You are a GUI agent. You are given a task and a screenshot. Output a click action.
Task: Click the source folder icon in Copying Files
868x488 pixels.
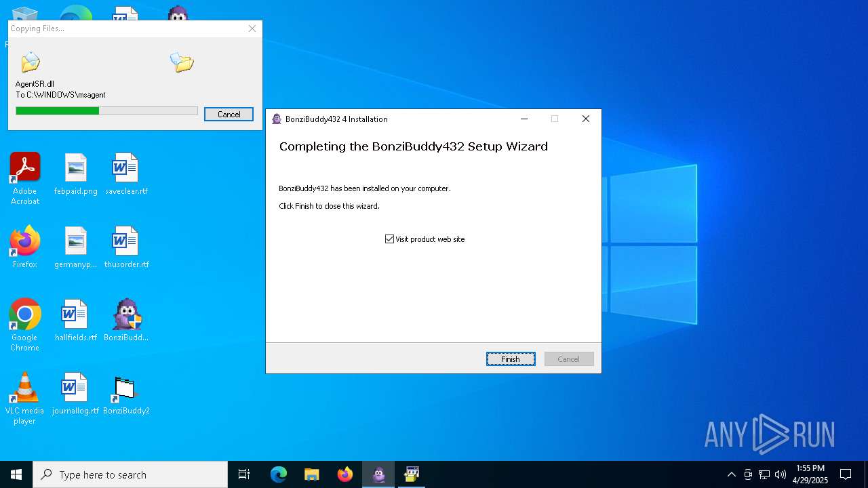tap(31, 62)
